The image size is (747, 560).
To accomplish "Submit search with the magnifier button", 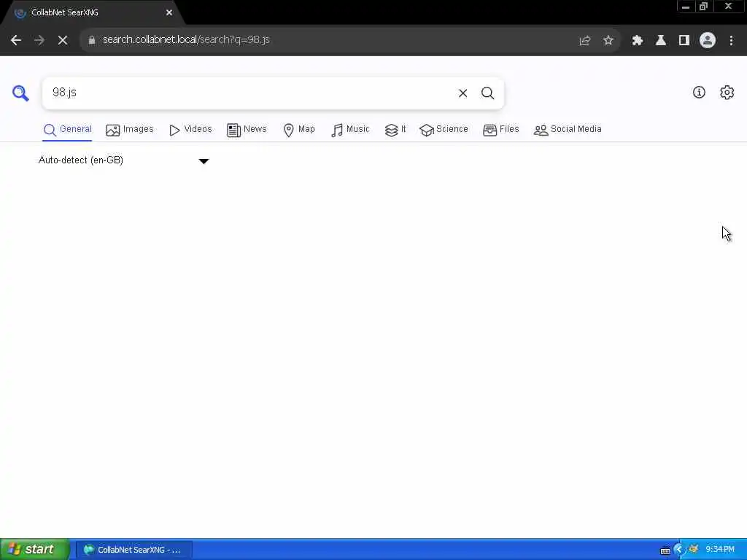I will (487, 93).
